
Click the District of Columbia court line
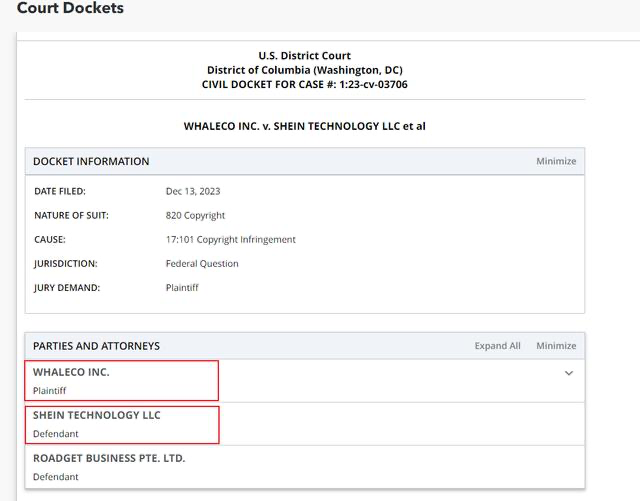point(304,70)
